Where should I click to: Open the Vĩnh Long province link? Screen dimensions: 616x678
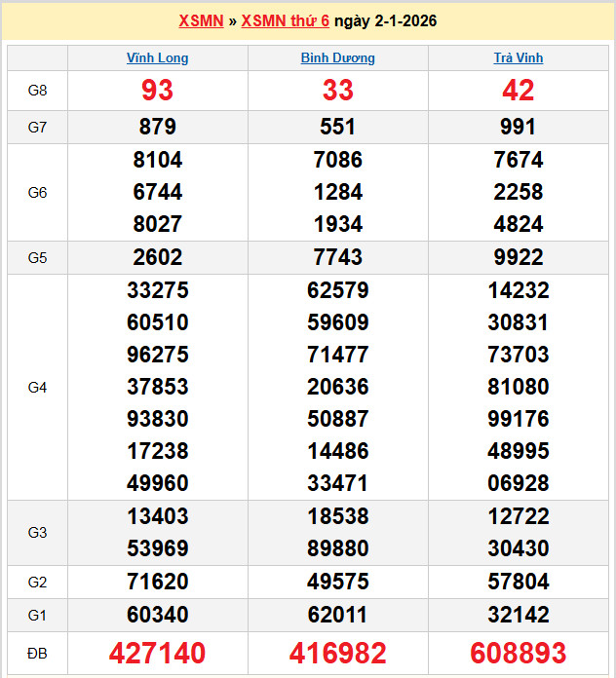pos(157,58)
